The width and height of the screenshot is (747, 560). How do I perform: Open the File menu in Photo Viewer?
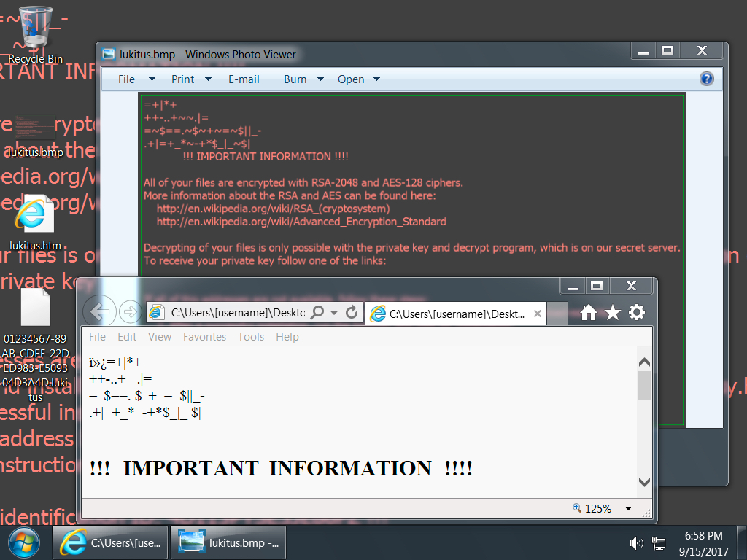(x=126, y=79)
